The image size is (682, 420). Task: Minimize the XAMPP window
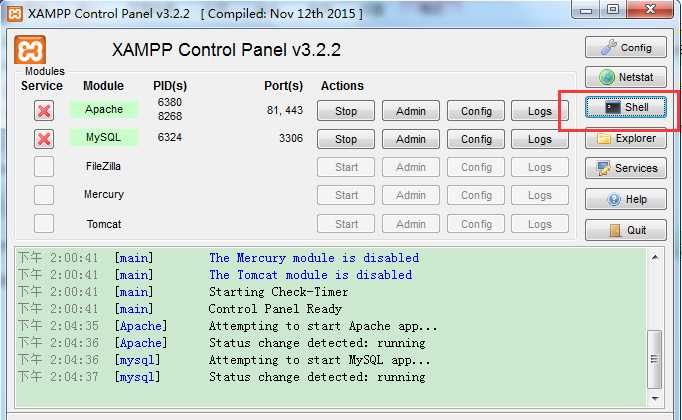(x=586, y=10)
